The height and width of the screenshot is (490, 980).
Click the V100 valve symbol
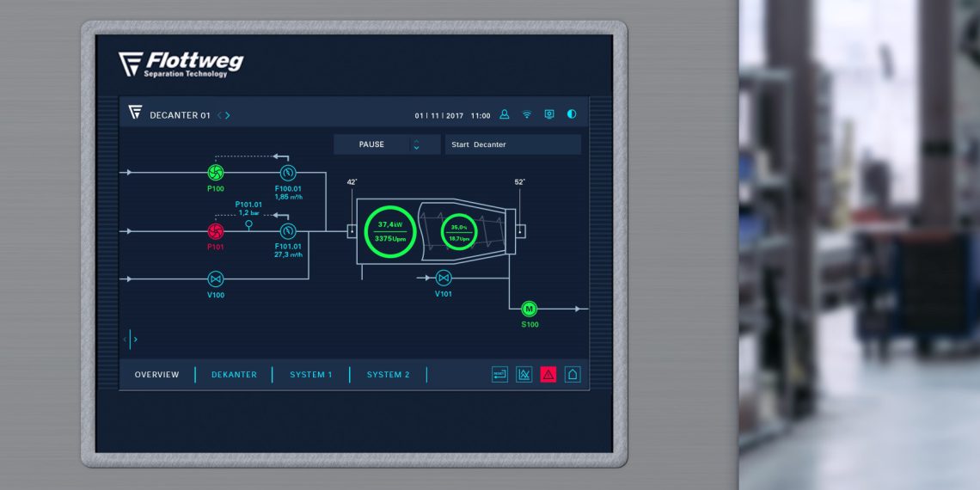pos(216,279)
